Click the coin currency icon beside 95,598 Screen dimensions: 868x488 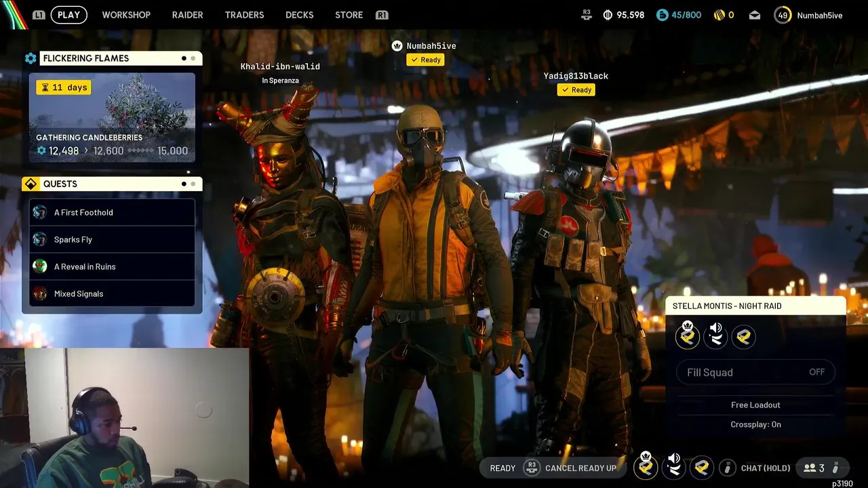click(x=608, y=15)
